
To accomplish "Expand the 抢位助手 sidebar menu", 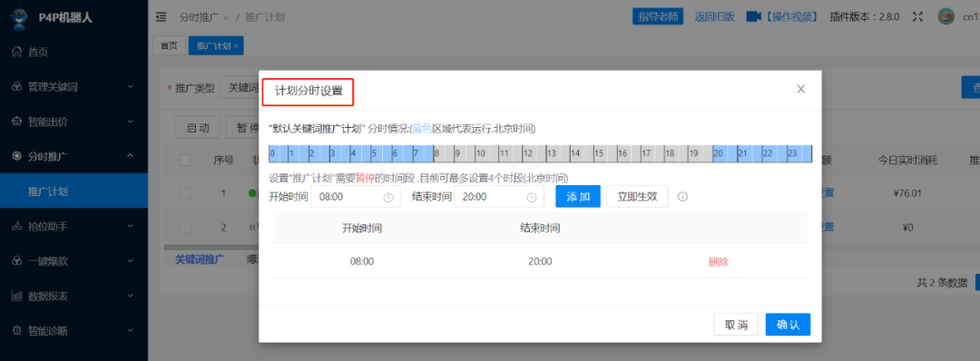I will tap(130, 226).
